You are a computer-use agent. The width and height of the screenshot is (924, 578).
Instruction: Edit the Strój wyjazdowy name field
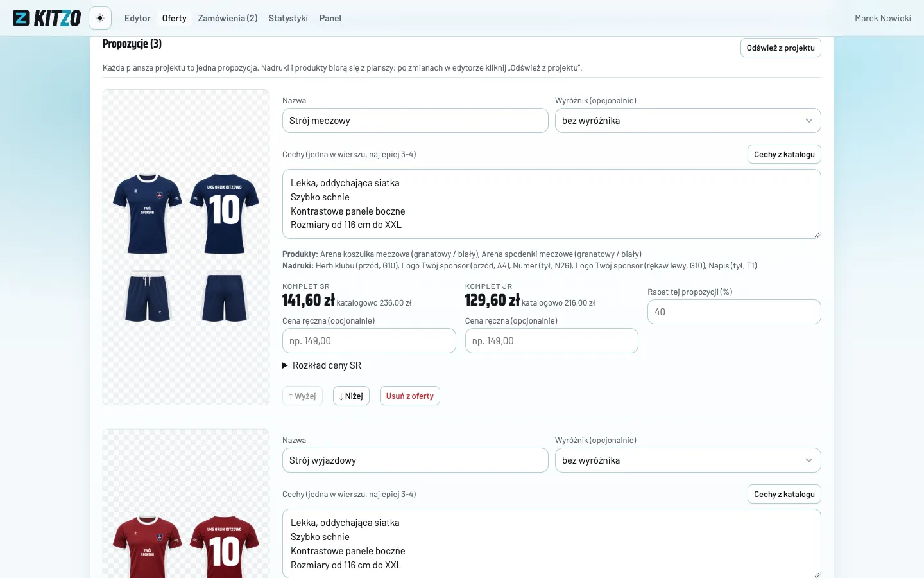pos(415,460)
